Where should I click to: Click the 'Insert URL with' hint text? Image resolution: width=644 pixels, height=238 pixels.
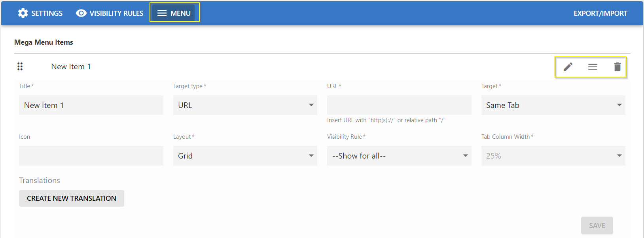coord(386,120)
